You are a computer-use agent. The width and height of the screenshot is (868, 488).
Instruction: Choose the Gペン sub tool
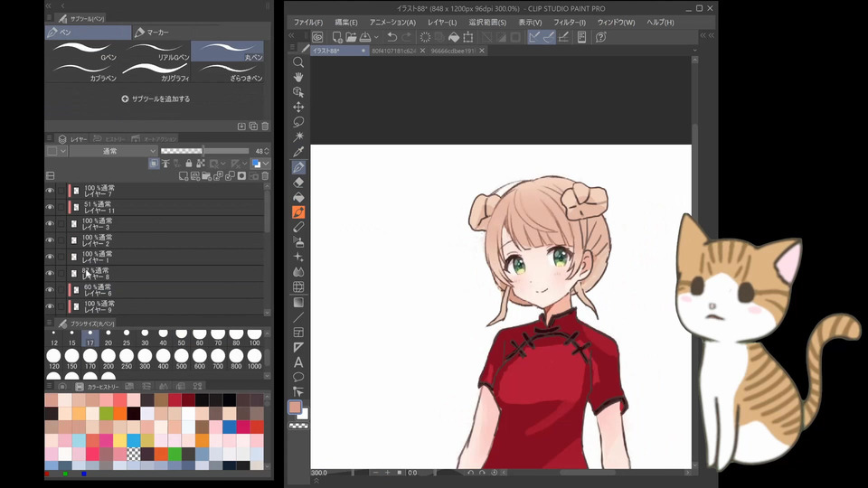coord(85,52)
